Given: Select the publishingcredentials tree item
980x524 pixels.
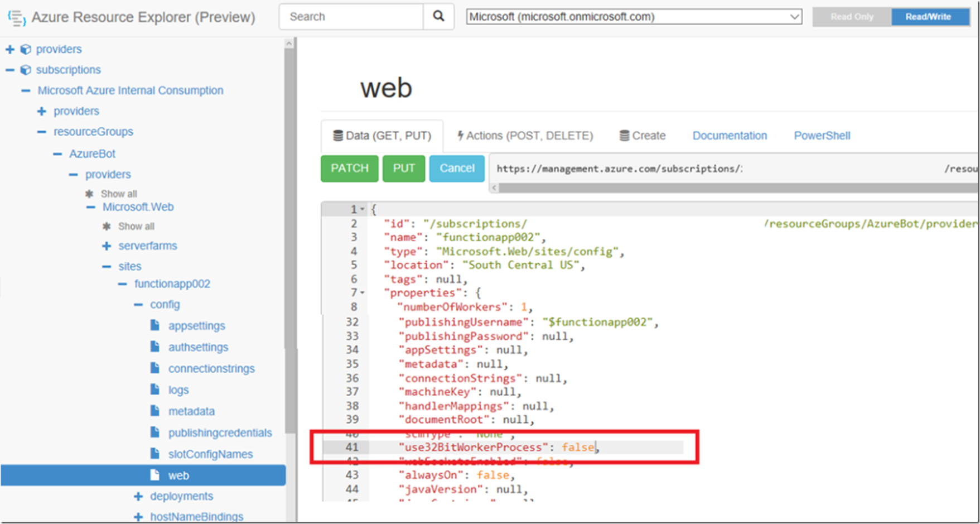Looking at the screenshot, I should pos(220,432).
